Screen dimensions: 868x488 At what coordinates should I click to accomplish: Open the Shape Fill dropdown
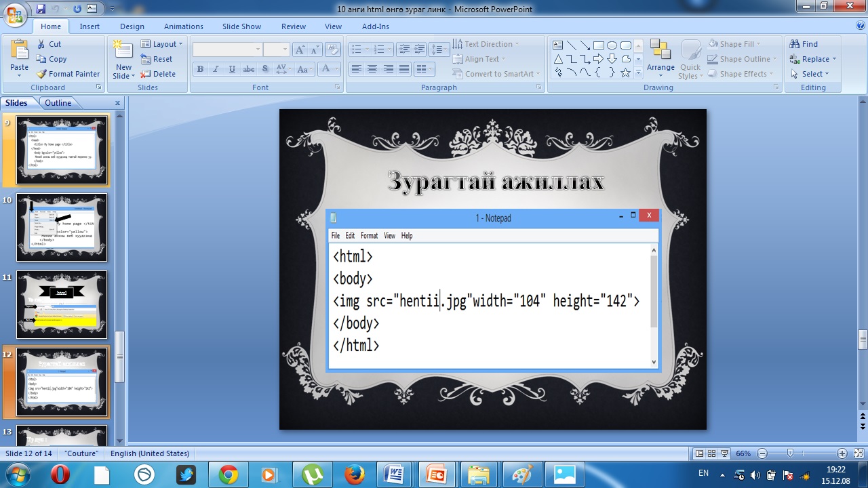(x=734, y=44)
